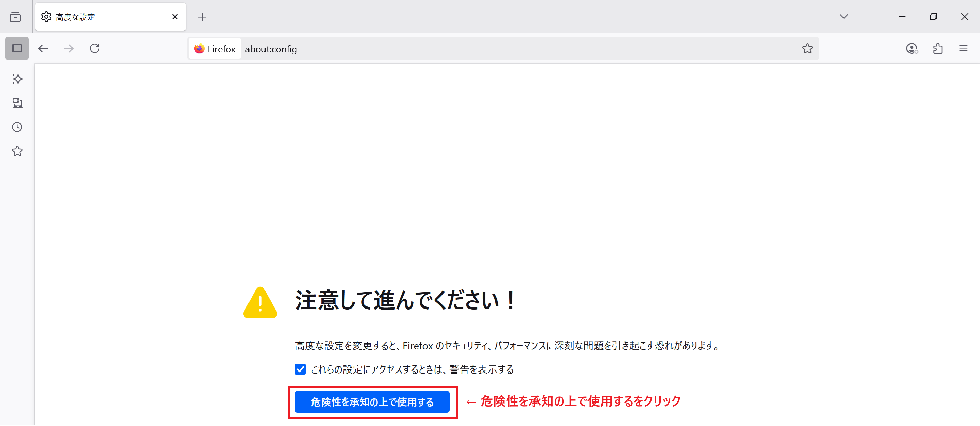Click the 注意して進んでください heading text
980x426 pixels.
tap(405, 301)
